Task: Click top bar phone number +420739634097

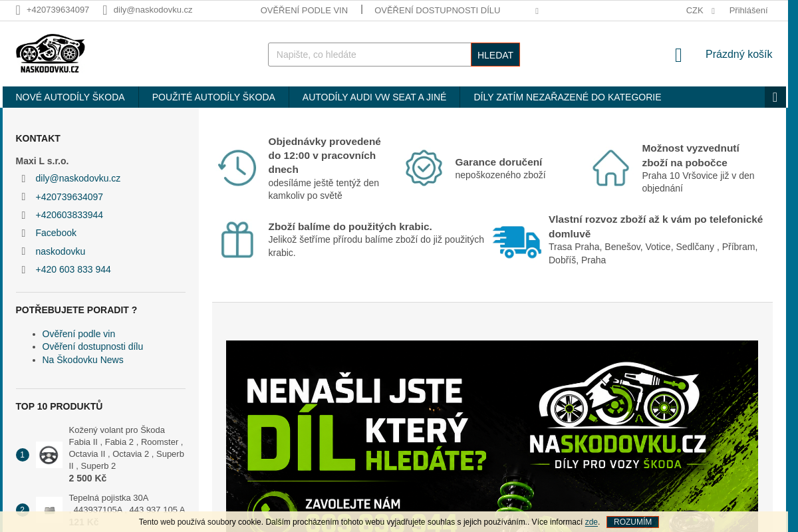Action: click(x=58, y=10)
